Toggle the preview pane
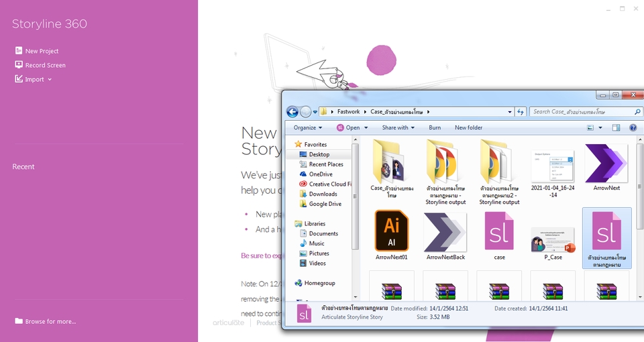The height and width of the screenshot is (342, 644). [x=616, y=127]
